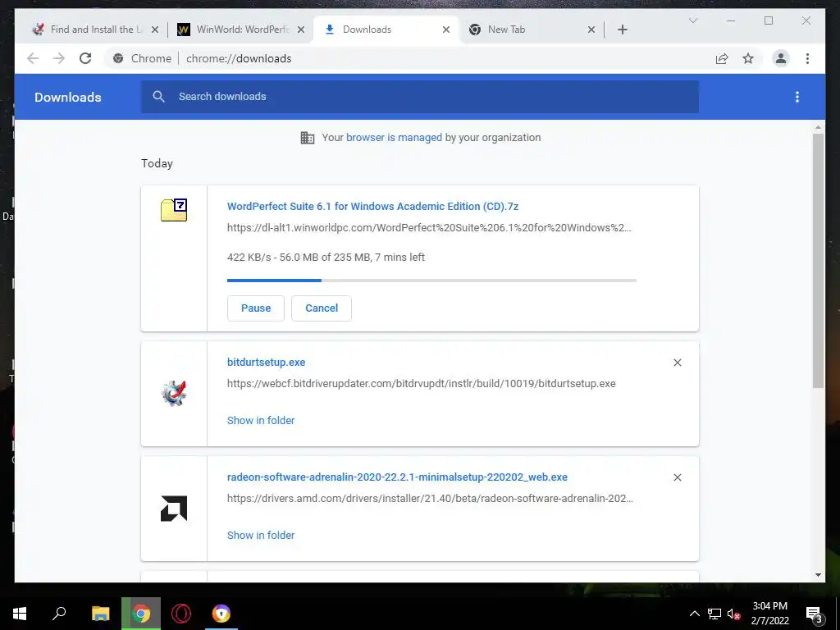The width and height of the screenshot is (840, 630).
Task: Click the managed organization building icon
Action: click(308, 138)
